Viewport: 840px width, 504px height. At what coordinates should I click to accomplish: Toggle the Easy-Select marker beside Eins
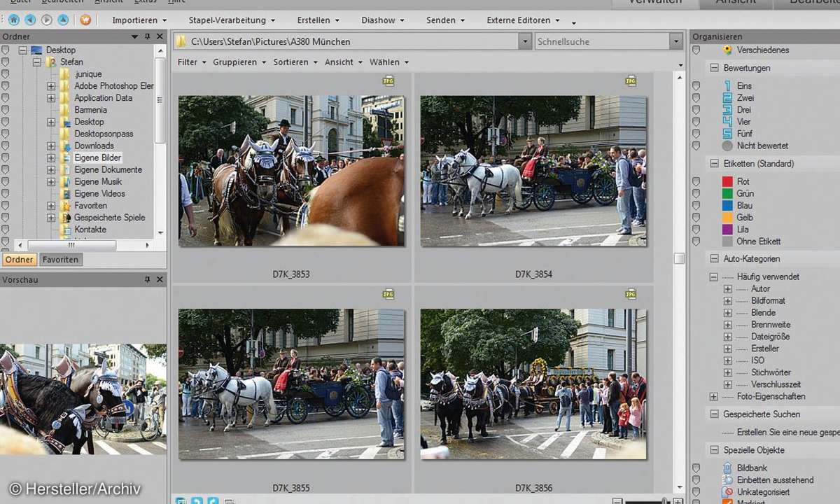(x=696, y=86)
